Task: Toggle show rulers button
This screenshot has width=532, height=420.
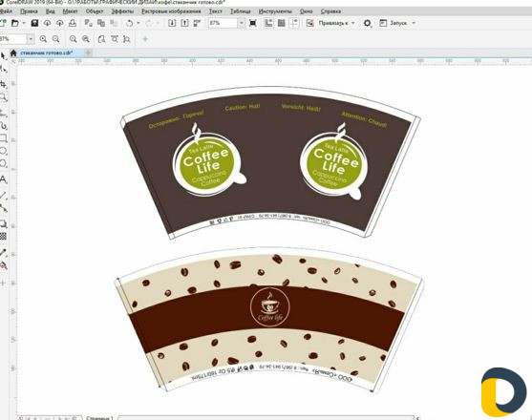Action: tap(268, 23)
